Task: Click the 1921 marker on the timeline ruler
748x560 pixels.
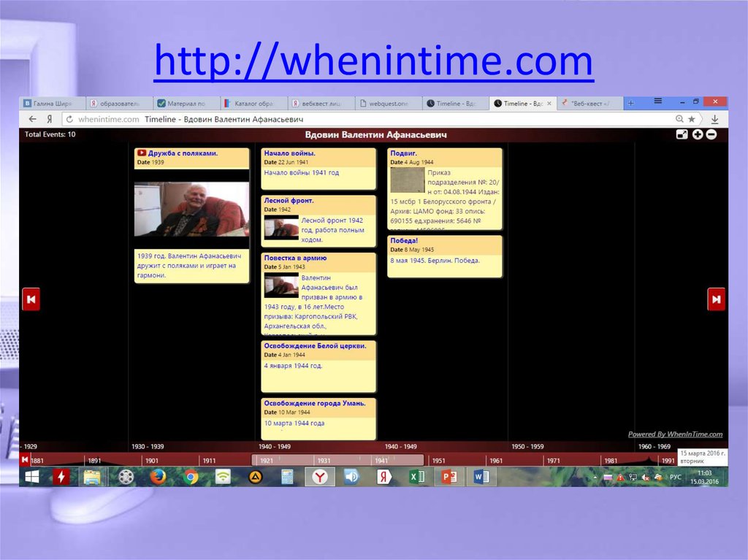Action: click(267, 461)
